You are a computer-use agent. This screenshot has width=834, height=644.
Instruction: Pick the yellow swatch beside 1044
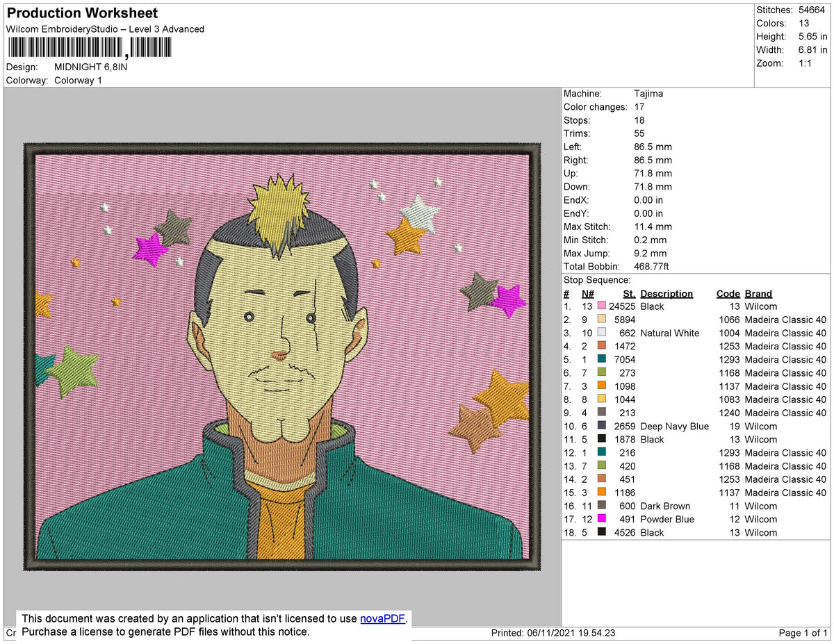tap(601, 399)
